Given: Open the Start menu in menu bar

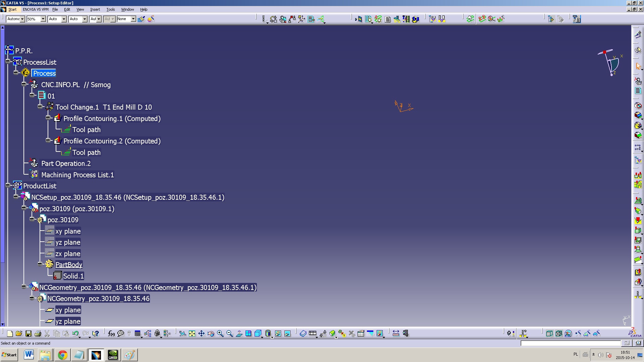Looking at the screenshot, I should click(12, 9).
